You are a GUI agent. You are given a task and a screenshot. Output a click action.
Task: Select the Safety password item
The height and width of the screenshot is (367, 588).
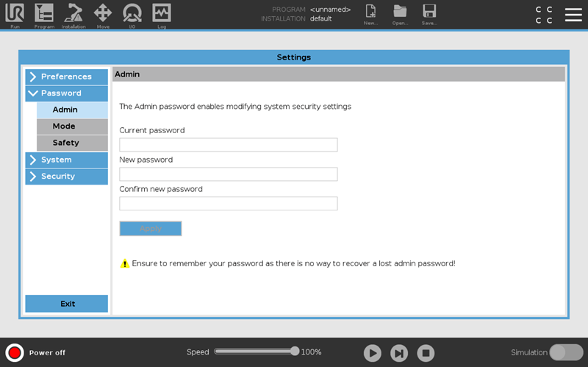[x=72, y=143]
